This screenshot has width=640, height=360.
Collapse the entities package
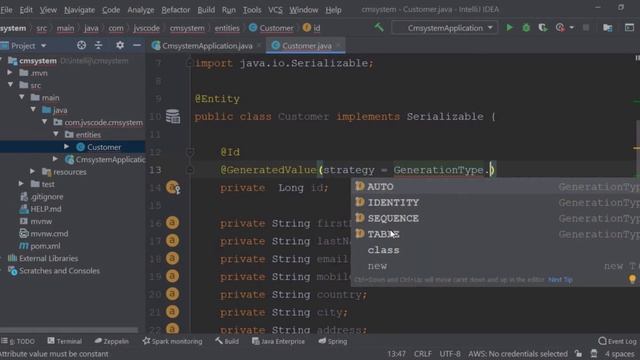point(56,134)
